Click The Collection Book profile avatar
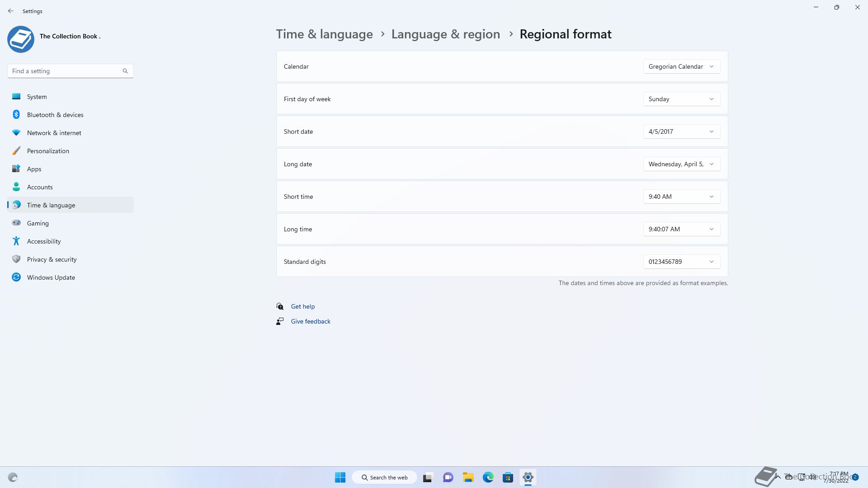This screenshot has height=488, width=868. coord(21,39)
